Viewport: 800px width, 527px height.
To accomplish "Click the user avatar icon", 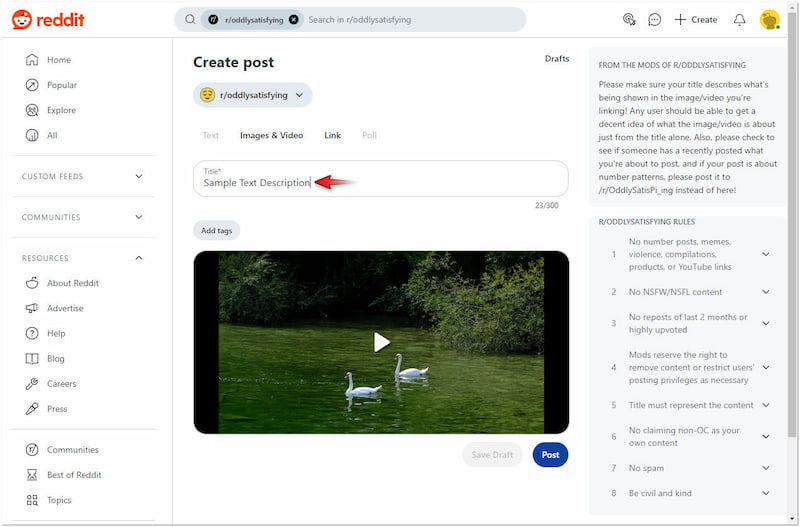I will [769, 19].
